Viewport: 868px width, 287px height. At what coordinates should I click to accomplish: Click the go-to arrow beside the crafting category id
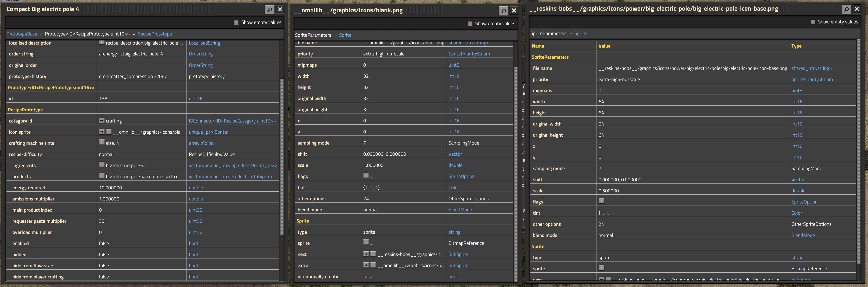coord(101,120)
